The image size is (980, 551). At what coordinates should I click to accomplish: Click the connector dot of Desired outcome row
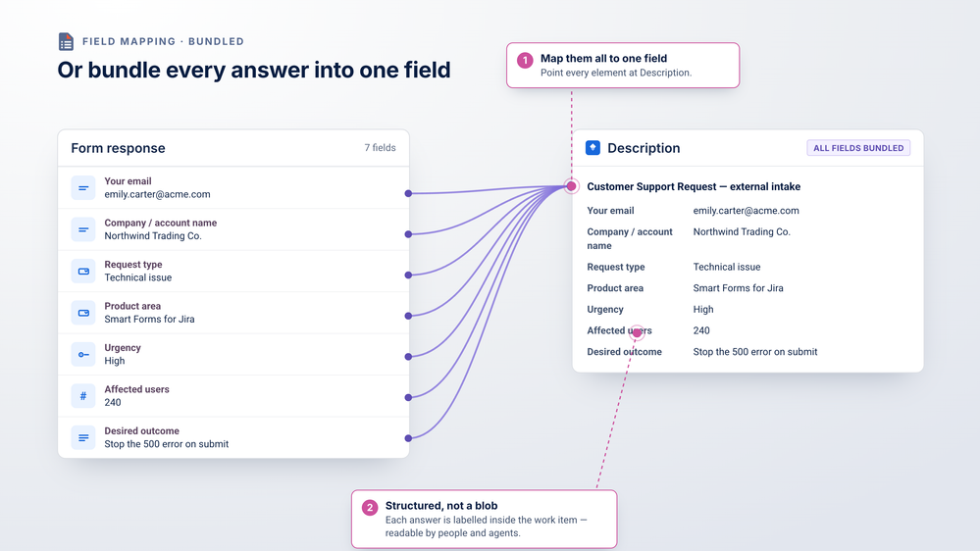click(408, 438)
